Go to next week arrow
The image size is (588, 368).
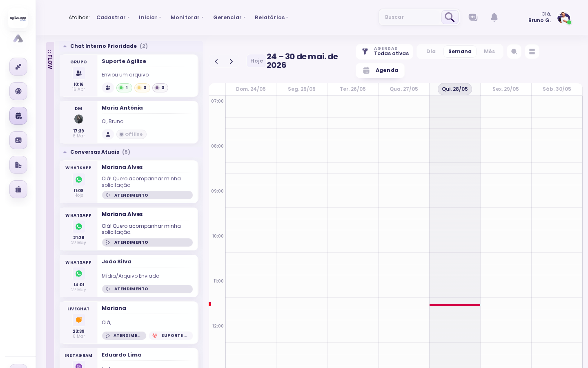pyautogui.click(x=232, y=61)
